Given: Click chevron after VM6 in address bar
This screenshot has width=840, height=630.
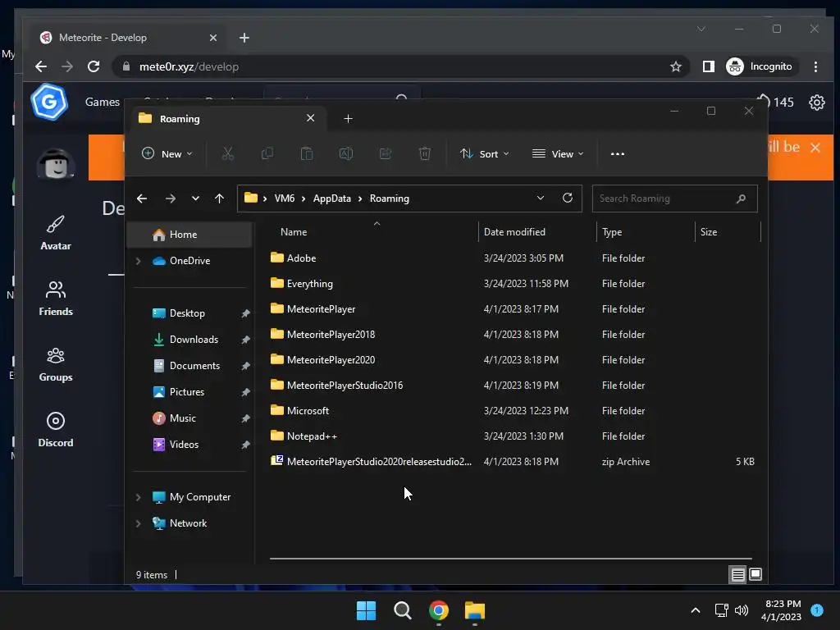Looking at the screenshot, I should 304,199.
